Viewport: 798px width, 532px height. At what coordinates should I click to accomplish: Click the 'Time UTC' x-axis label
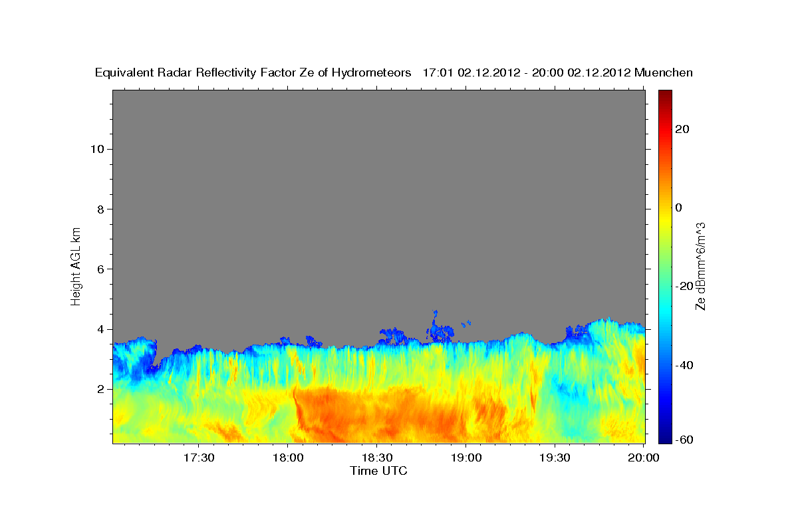pos(378,470)
